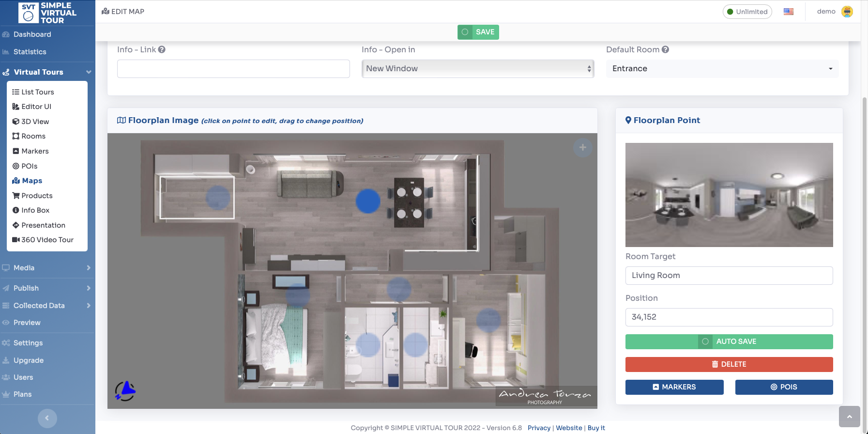Collapse the sidebar with the left arrow button

click(47, 418)
